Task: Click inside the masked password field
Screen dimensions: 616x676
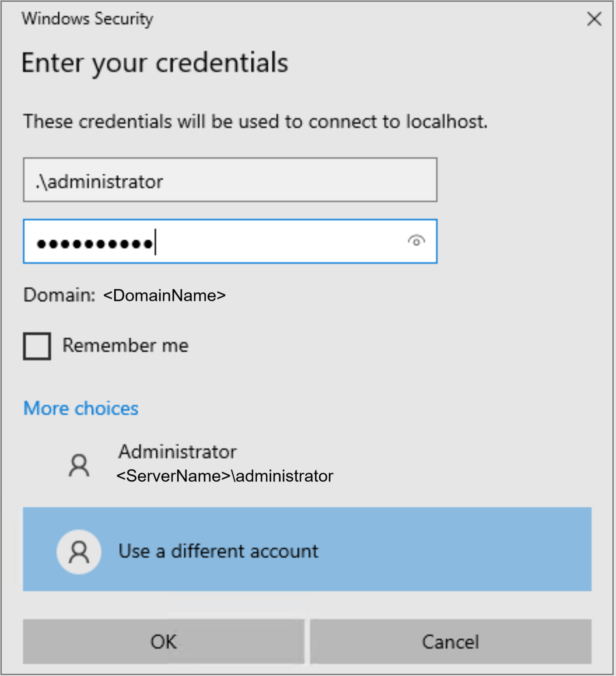Action: (x=272, y=242)
